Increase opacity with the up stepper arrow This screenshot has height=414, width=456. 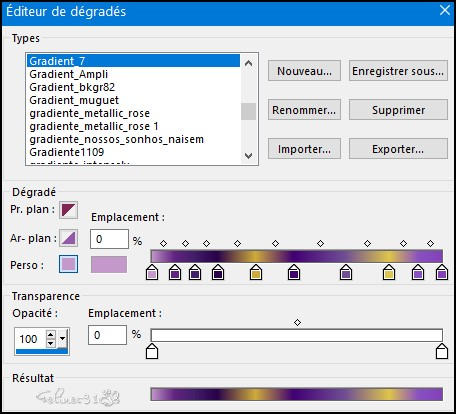coord(50,335)
